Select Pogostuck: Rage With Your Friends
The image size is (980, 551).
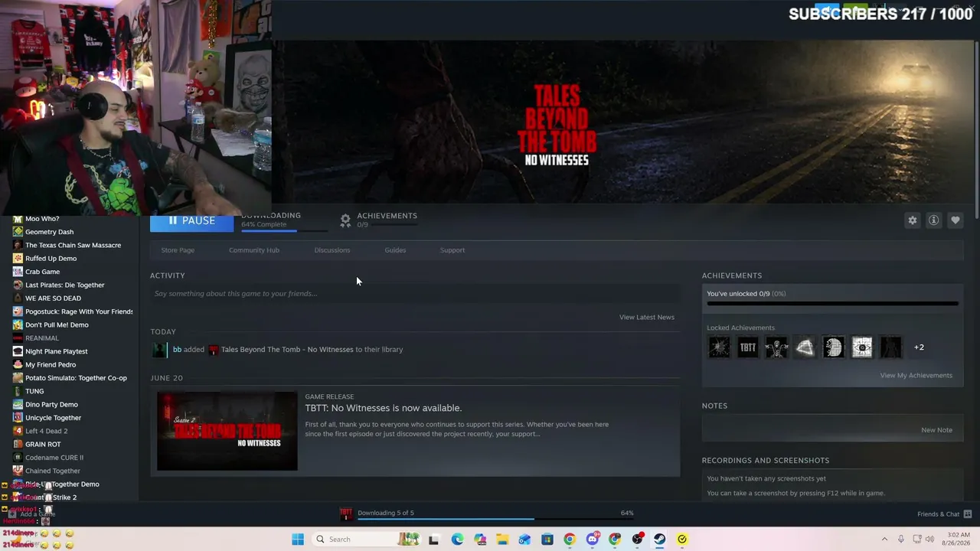[73, 311]
